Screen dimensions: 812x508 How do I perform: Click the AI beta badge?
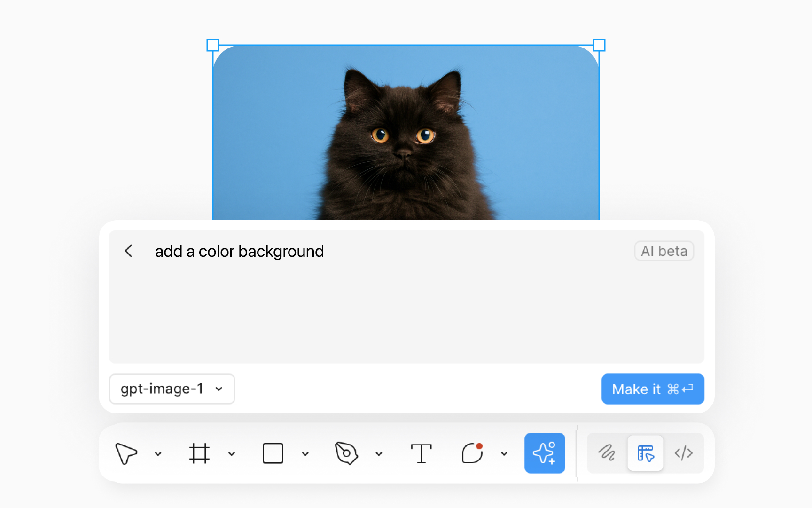pos(664,251)
